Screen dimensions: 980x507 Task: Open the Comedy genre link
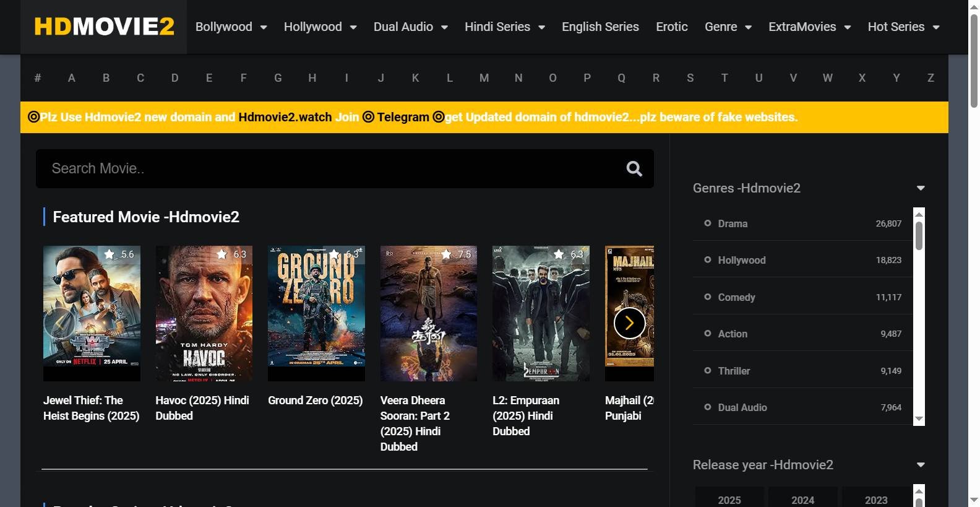click(736, 297)
